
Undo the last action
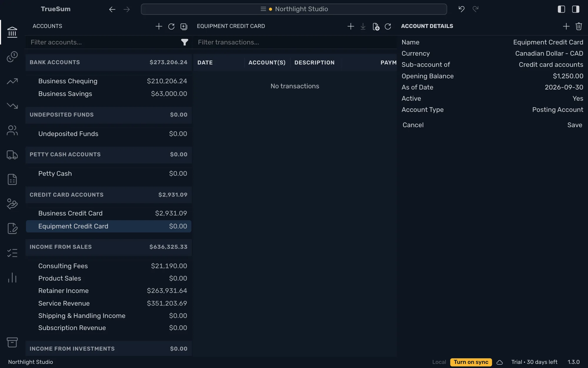(x=462, y=9)
